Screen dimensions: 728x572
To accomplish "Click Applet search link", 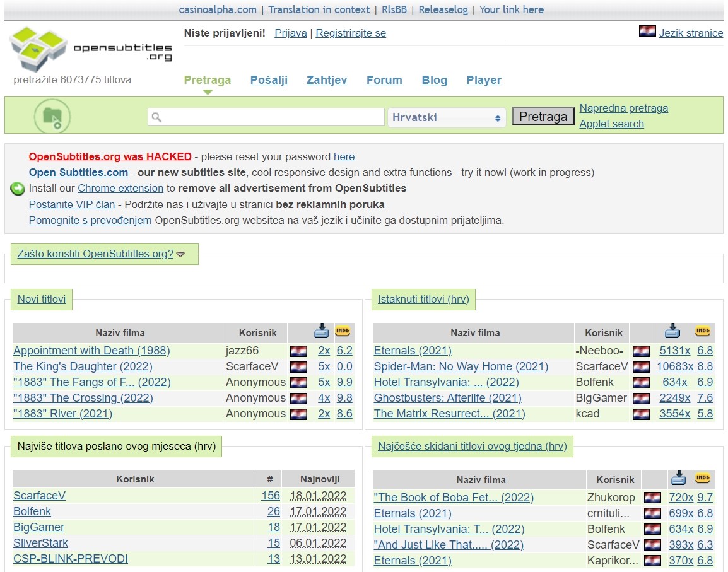I will 611,124.
